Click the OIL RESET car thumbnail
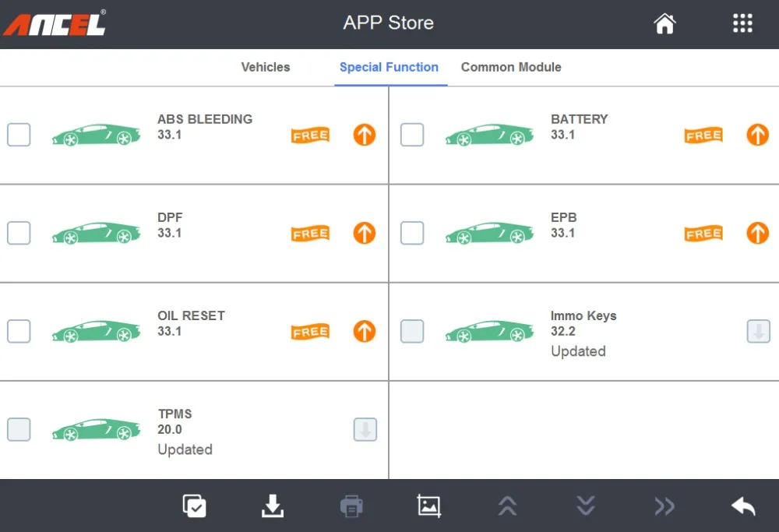Screen dimensions: 779x532 (x=96, y=331)
